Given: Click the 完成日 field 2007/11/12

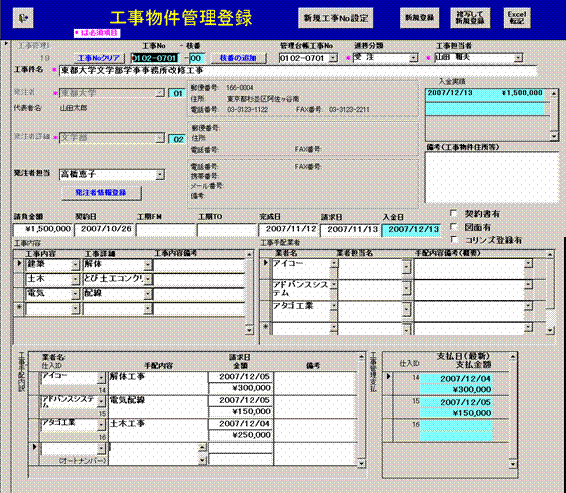Looking at the screenshot, I should tap(289, 230).
